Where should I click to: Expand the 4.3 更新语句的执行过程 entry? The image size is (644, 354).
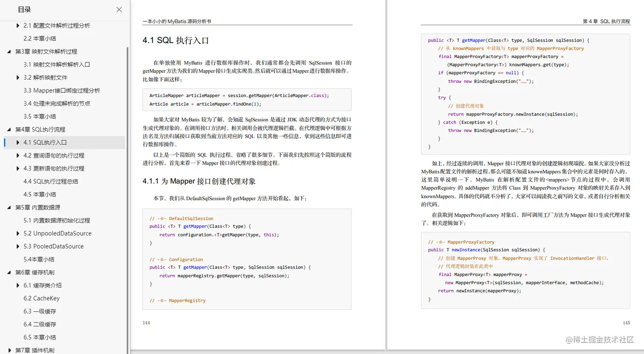(17, 168)
